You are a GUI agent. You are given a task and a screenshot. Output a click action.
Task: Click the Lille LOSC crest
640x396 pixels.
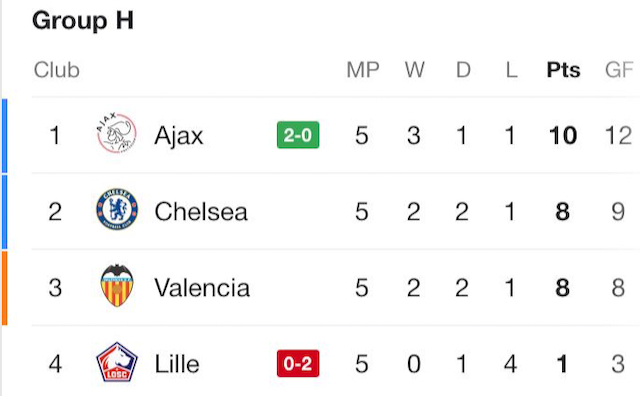[117, 362]
